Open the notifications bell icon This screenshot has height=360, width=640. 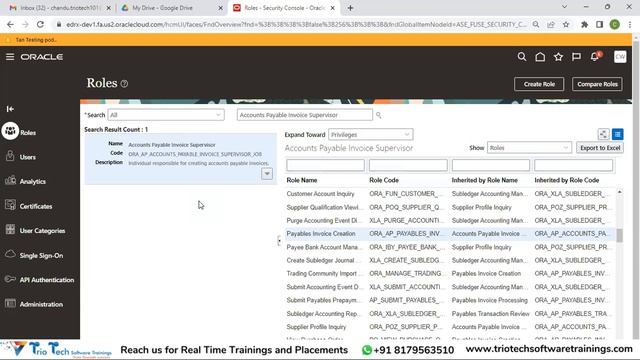(x=595, y=57)
